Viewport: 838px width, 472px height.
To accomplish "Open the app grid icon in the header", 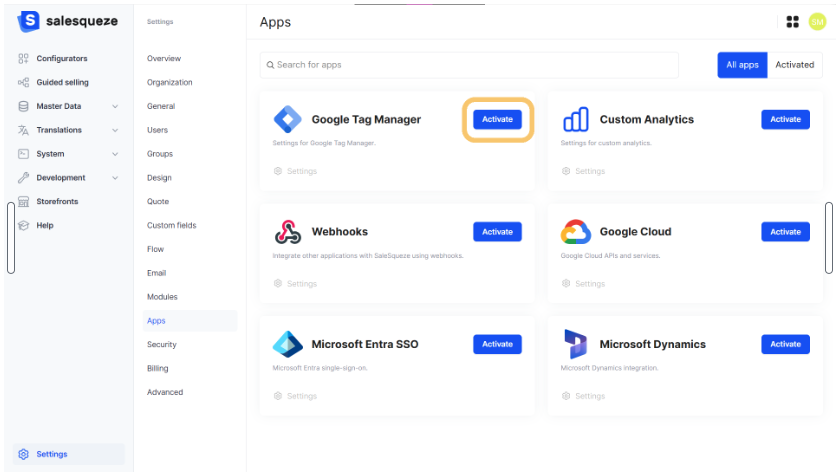I will click(792, 22).
